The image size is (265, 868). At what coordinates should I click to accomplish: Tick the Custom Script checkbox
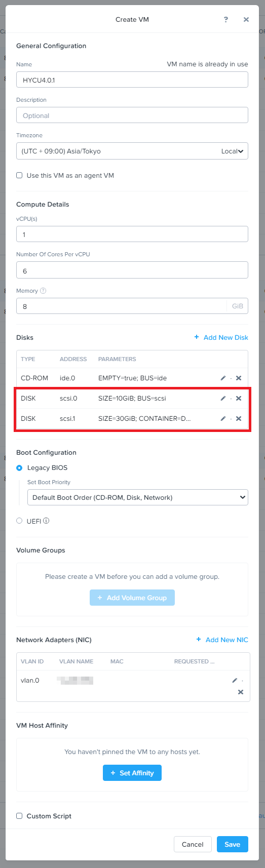[x=19, y=816]
